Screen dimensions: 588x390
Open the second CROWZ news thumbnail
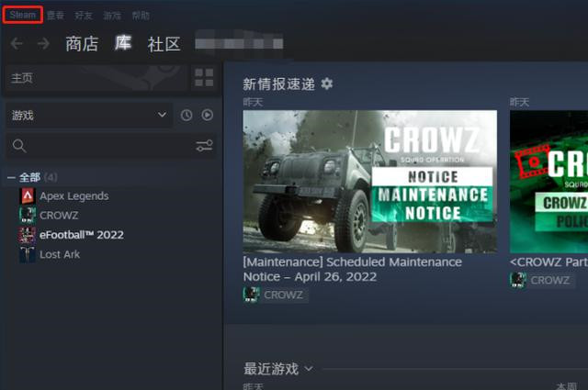coord(548,182)
